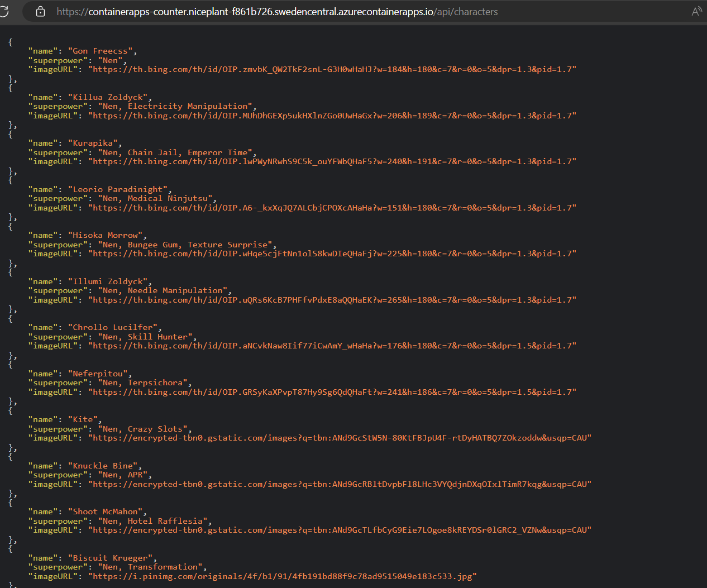The height and width of the screenshot is (588, 707).
Task: Click the Illumi Zoldyck imageURL string
Action: pyautogui.click(x=332, y=300)
